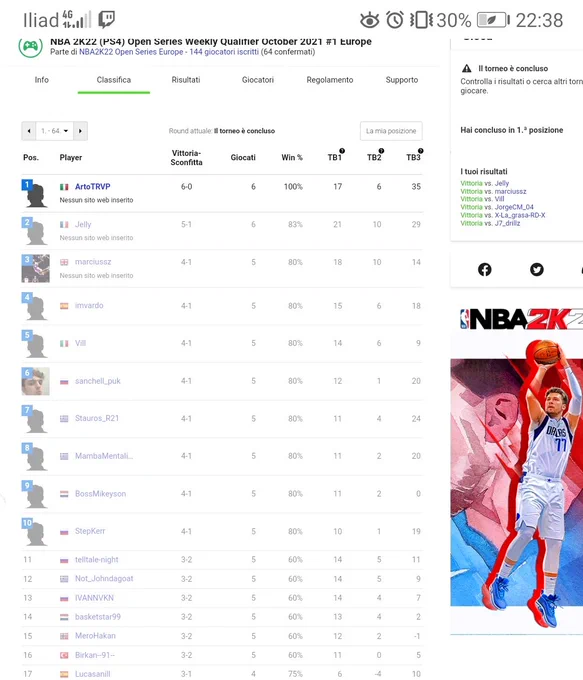
Task: Open StepKerr player profile link
Action: click(90, 531)
